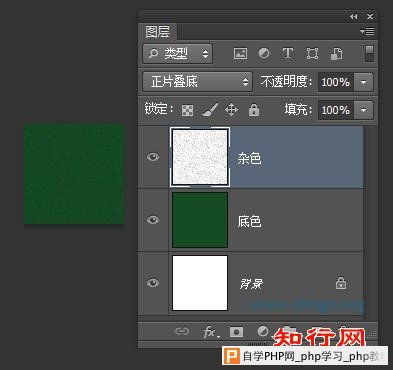Create new fill or adjustment layer icon
393x370 pixels.
pos(263,331)
